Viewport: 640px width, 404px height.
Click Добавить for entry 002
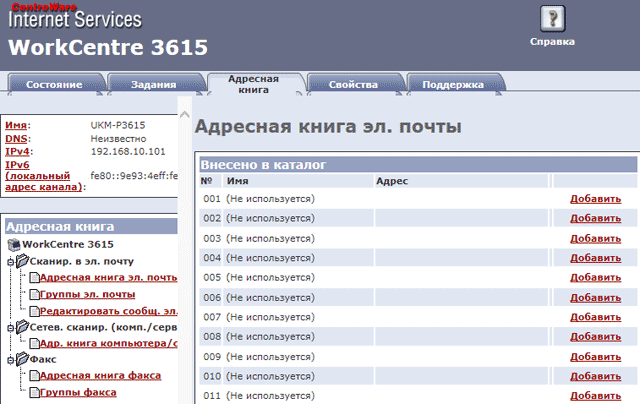pyautogui.click(x=596, y=218)
